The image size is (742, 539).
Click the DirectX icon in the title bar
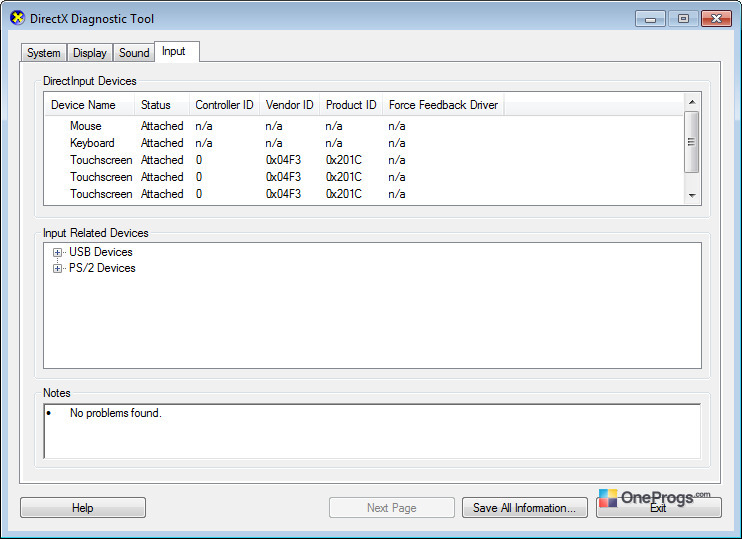click(17, 18)
